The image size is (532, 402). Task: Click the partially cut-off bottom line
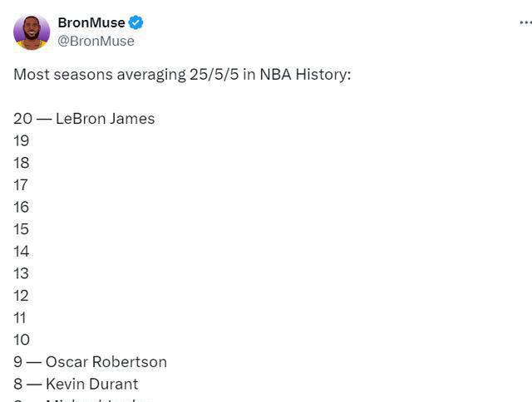point(83,400)
